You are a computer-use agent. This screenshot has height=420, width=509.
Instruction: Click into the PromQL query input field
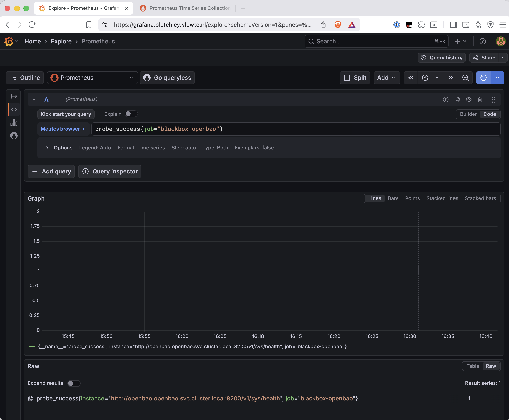[296, 129]
